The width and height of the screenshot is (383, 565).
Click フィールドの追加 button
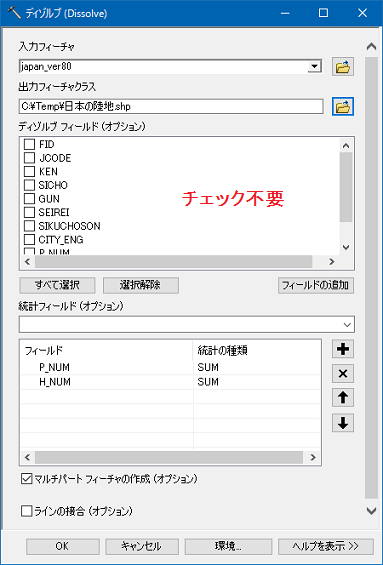click(x=316, y=285)
